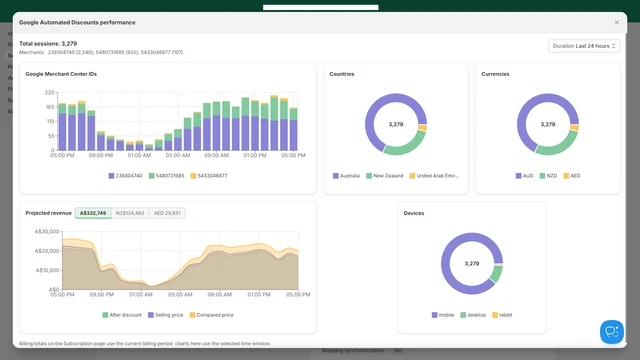Toggle the 5433046877 merchant legend swatch

click(193, 176)
